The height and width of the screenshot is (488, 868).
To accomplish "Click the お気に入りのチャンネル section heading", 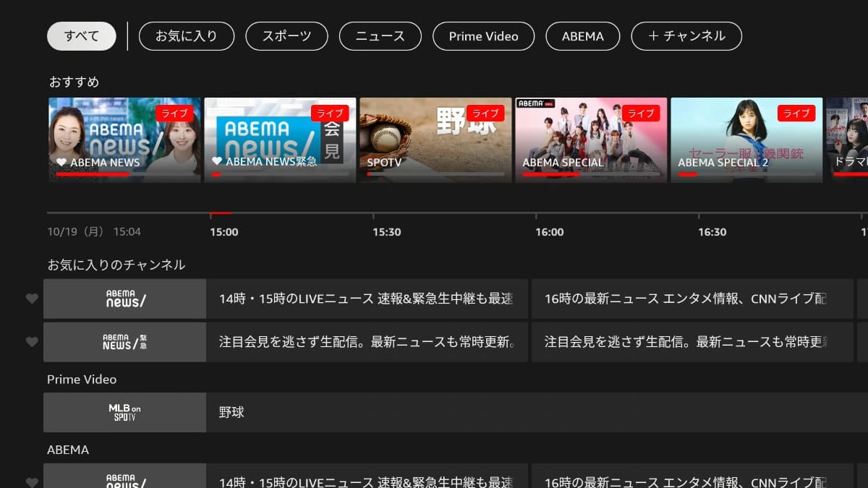I will pyautogui.click(x=116, y=265).
